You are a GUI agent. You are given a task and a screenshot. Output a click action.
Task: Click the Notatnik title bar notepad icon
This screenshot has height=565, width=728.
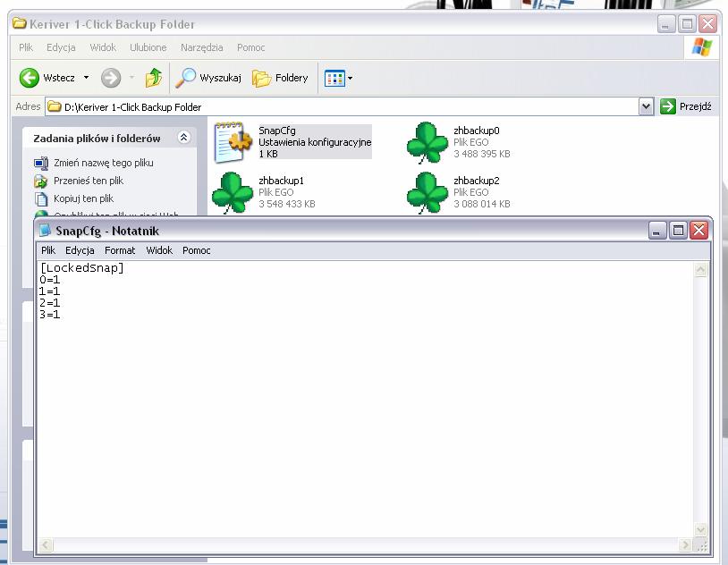[x=45, y=230]
